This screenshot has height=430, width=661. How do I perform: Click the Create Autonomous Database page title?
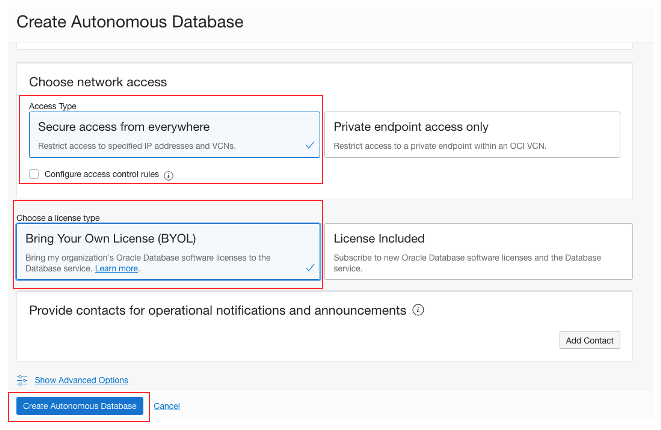(x=130, y=22)
